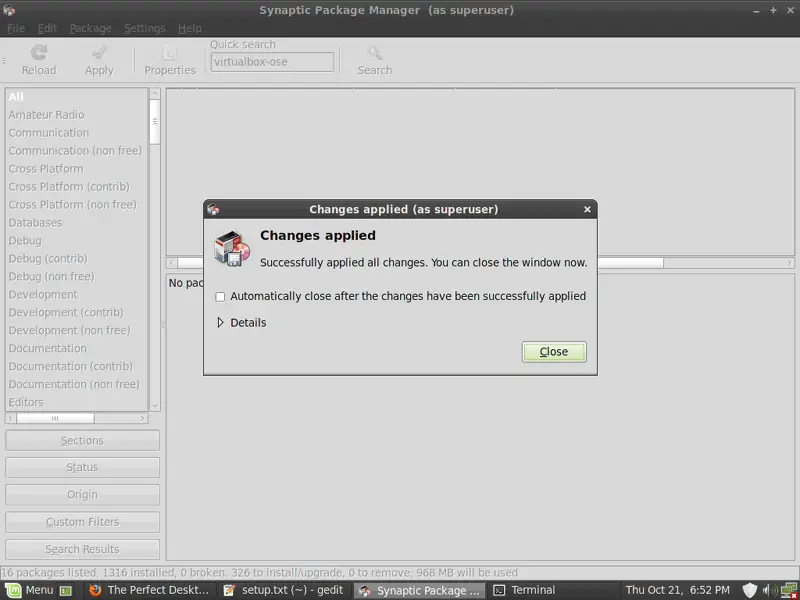This screenshot has height=600, width=800.
Task: Click the Quick search input field
Action: pyautogui.click(x=272, y=62)
